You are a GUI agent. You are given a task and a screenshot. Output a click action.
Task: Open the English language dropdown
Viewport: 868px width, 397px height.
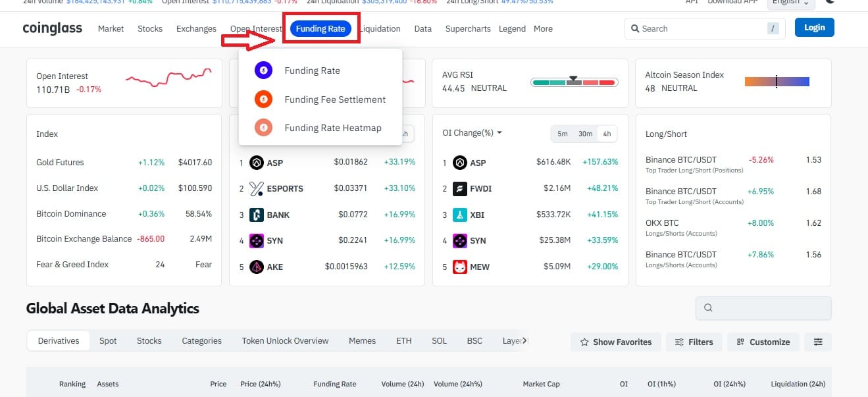pyautogui.click(x=791, y=3)
